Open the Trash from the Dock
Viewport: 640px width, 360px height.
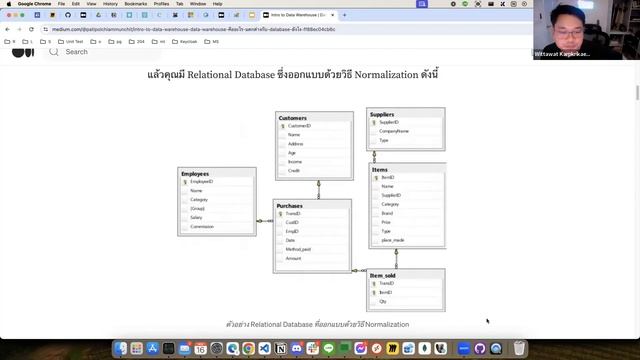tap(519, 349)
